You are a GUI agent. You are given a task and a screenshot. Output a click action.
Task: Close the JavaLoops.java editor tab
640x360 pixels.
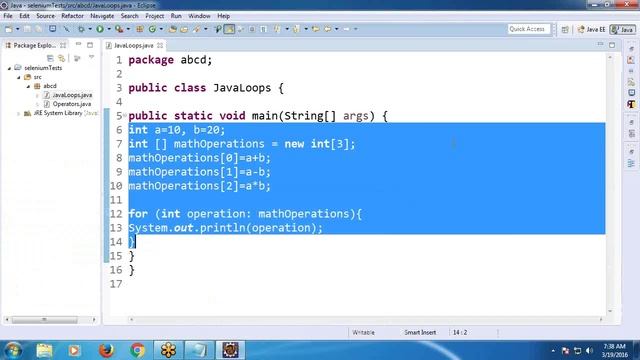tap(160, 45)
